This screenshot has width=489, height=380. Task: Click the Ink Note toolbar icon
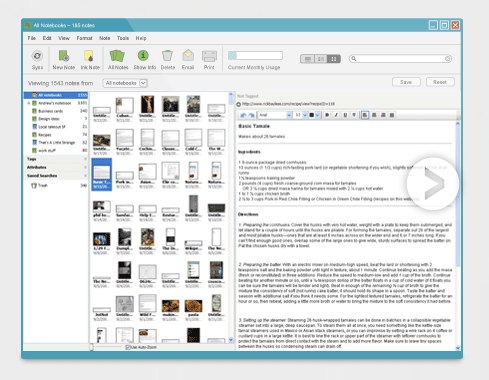point(89,56)
